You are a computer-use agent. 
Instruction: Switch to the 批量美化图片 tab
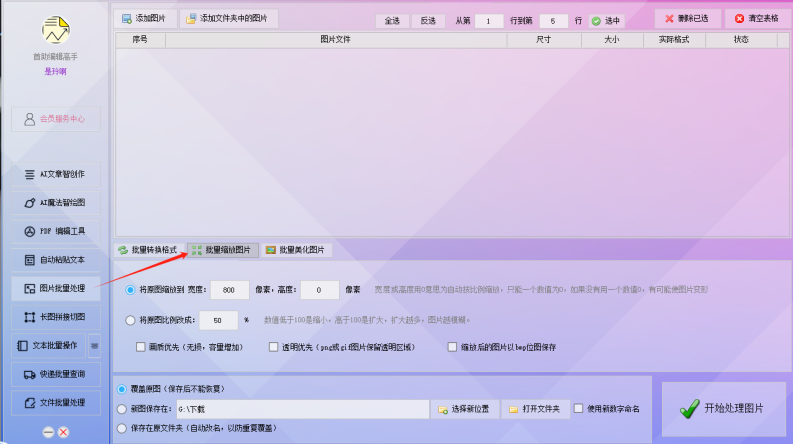(x=296, y=250)
